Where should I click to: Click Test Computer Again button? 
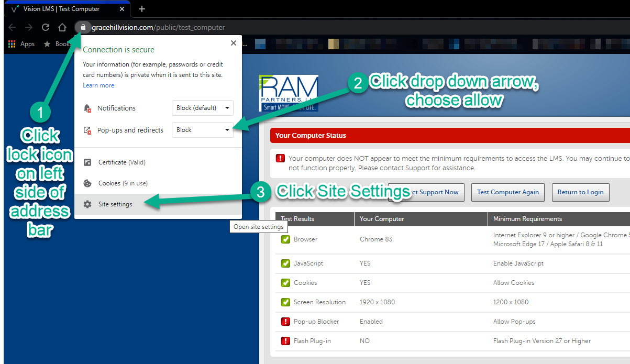click(x=508, y=192)
